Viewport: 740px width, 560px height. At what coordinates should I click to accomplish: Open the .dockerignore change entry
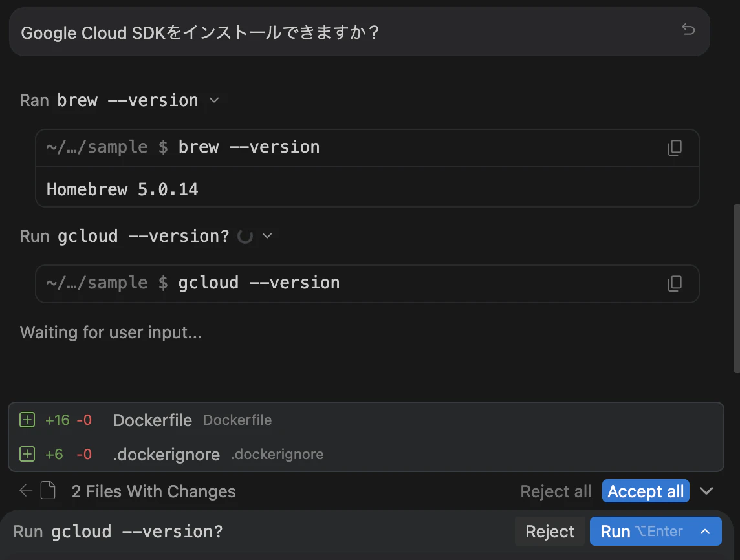point(365,455)
